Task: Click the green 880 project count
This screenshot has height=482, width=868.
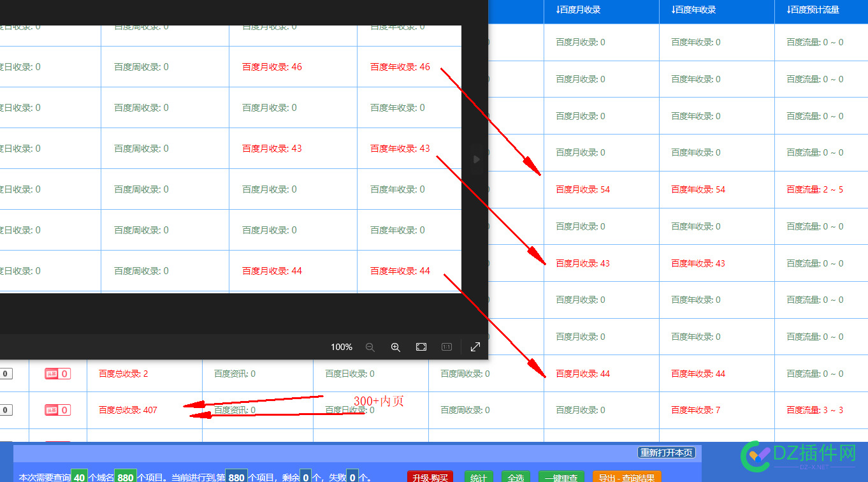Action: [126, 477]
